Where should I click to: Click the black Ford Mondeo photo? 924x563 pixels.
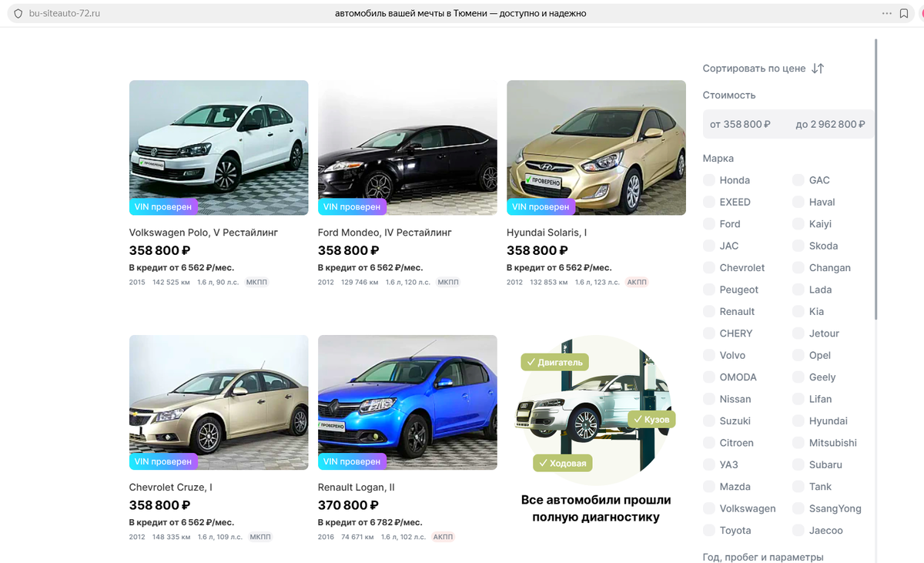(x=407, y=147)
